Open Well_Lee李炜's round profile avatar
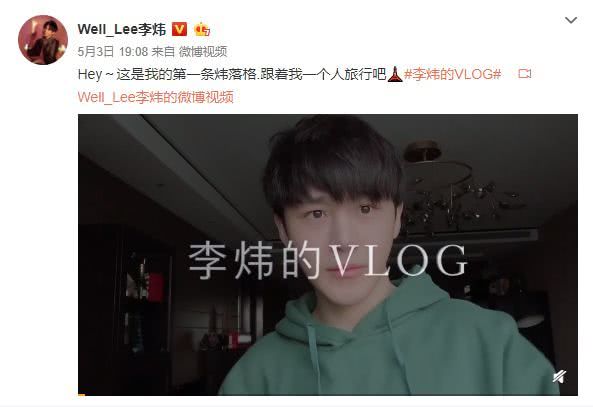This screenshot has width=593, height=407. coord(43,40)
